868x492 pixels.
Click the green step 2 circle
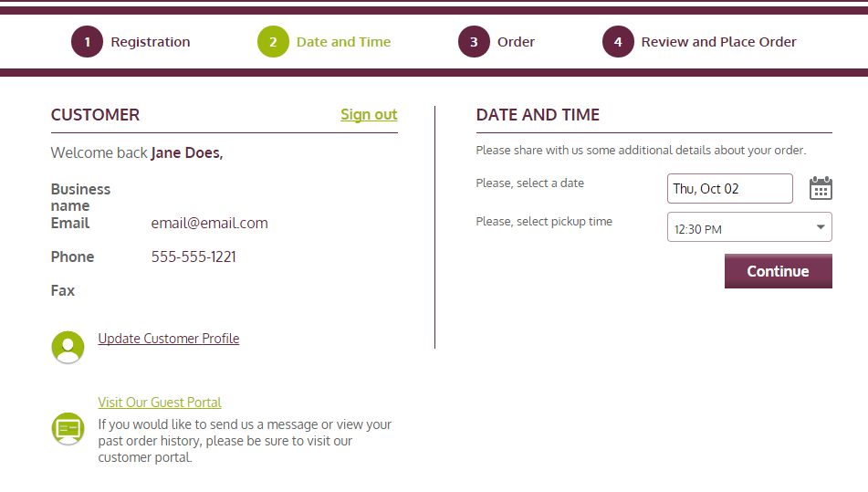(273, 41)
